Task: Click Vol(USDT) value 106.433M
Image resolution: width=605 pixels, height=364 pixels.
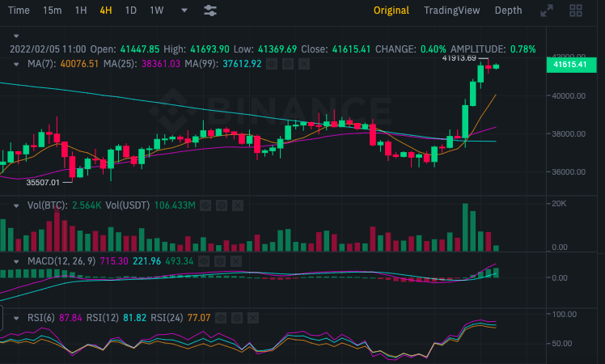Action: 175,205
